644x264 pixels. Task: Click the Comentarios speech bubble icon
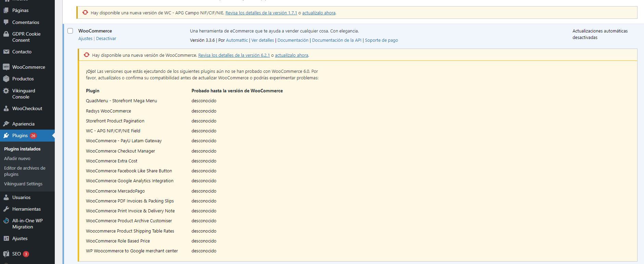(6, 22)
